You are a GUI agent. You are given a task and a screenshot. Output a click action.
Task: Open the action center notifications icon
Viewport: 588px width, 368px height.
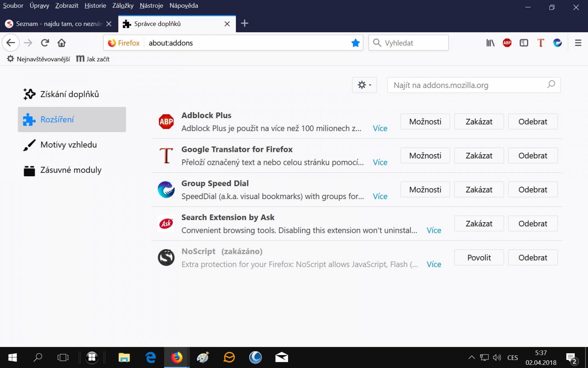pyautogui.click(x=571, y=357)
